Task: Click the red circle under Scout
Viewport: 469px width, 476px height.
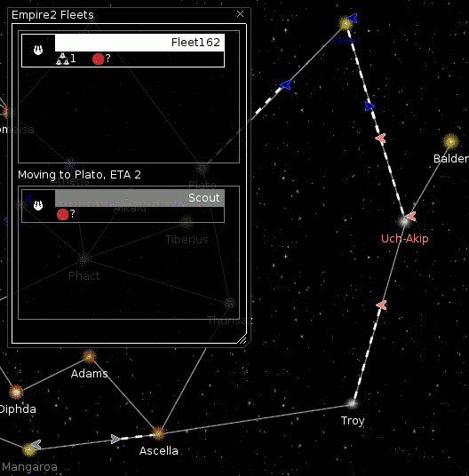Action: click(62, 214)
